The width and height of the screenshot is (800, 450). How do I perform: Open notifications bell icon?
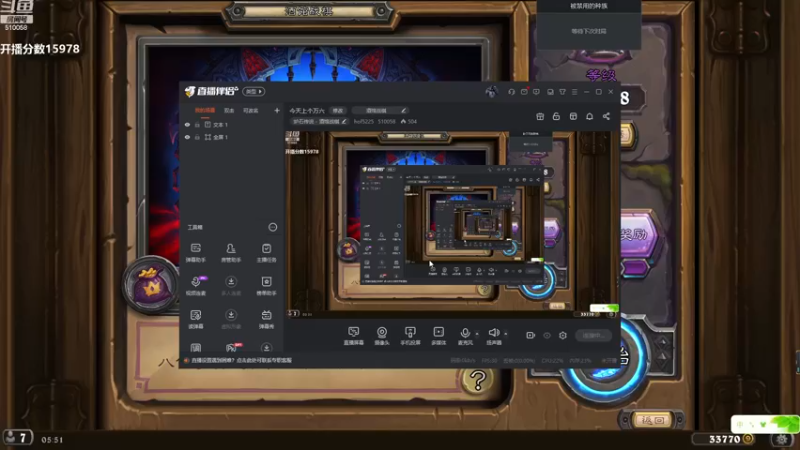tap(589, 116)
